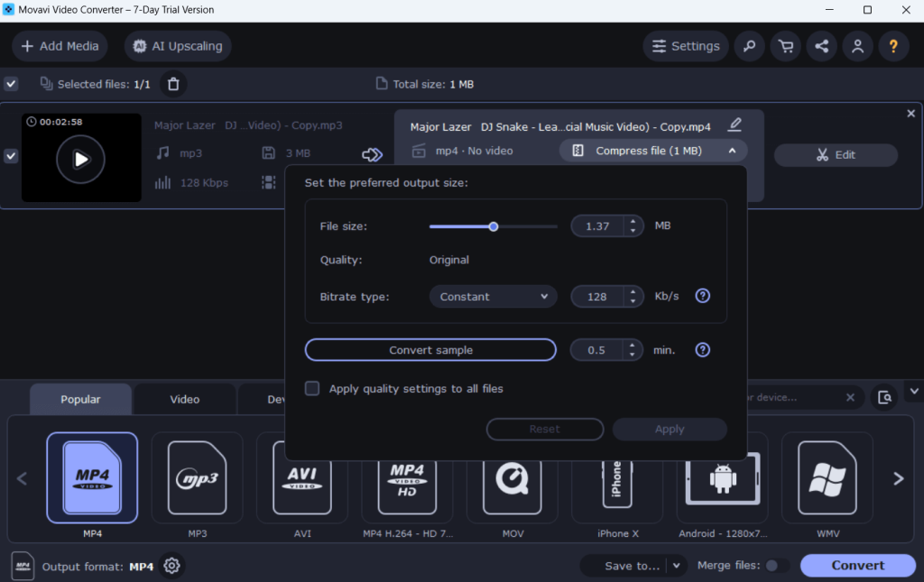Click the file size 1.37 input field
This screenshot has height=582, width=924.
tap(597, 226)
